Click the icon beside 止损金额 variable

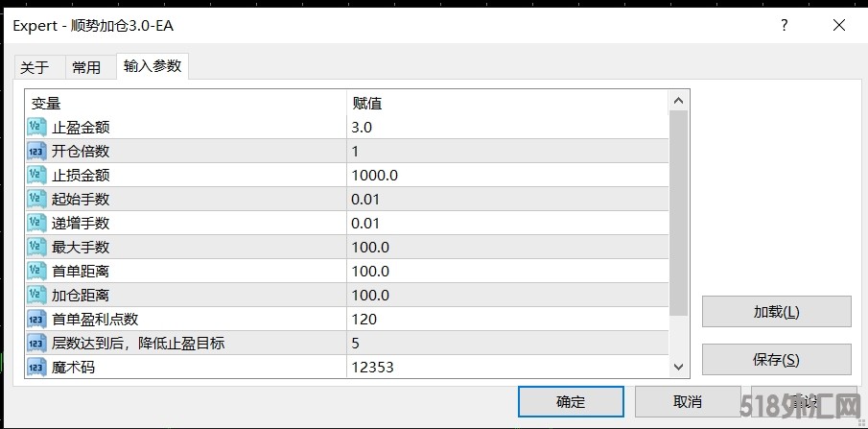[x=36, y=175]
